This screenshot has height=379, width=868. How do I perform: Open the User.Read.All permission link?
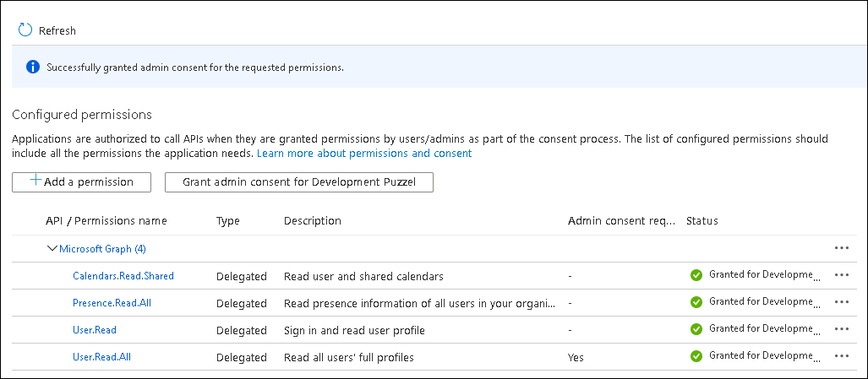point(101,357)
